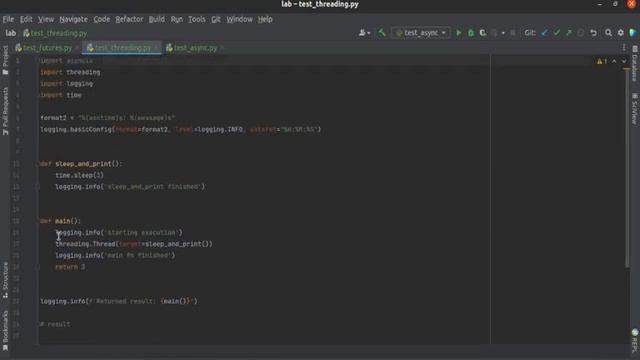The width and height of the screenshot is (640, 360).
Task: Open the Git menu
Action: point(216,19)
